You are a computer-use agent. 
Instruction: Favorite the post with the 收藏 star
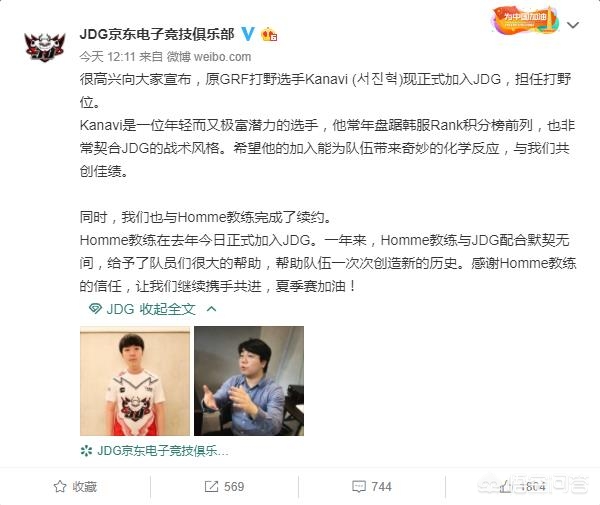coord(60,487)
